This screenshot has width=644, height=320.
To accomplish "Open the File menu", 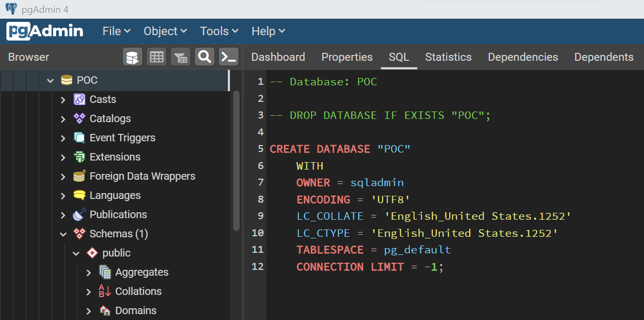I will (x=116, y=31).
